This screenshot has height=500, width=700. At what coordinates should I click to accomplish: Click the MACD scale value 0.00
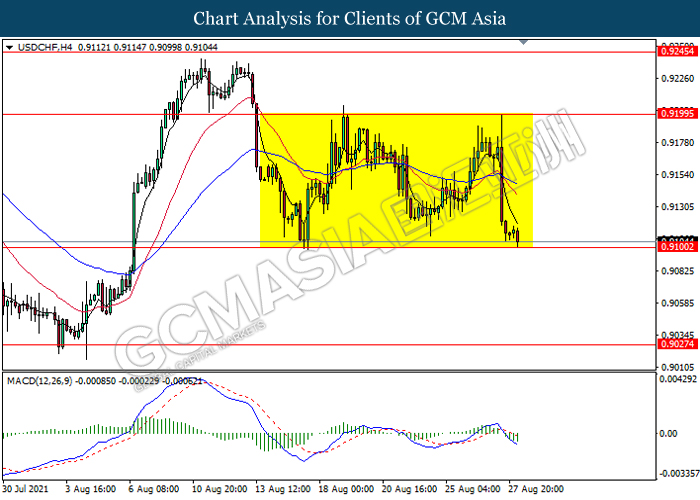click(x=668, y=433)
